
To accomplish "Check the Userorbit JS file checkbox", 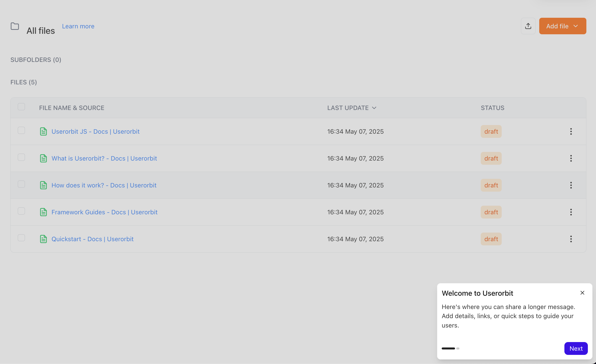I will click(x=21, y=130).
